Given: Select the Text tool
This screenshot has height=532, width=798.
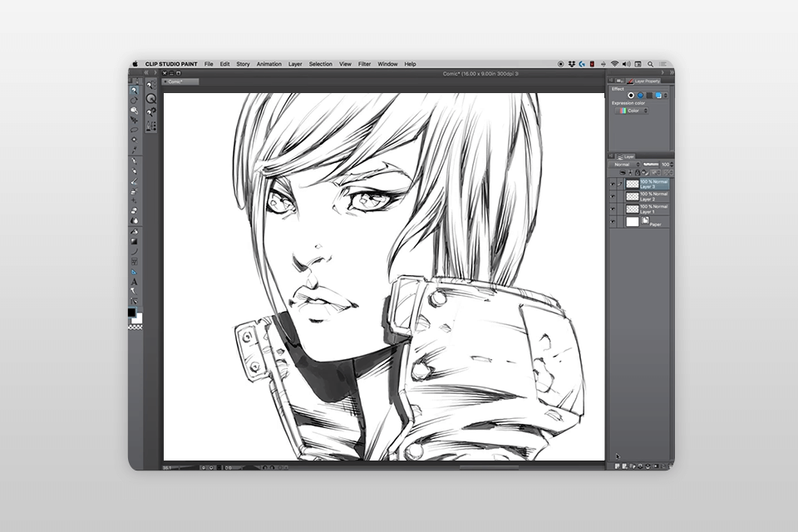Looking at the screenshot, I should [133, 283].
